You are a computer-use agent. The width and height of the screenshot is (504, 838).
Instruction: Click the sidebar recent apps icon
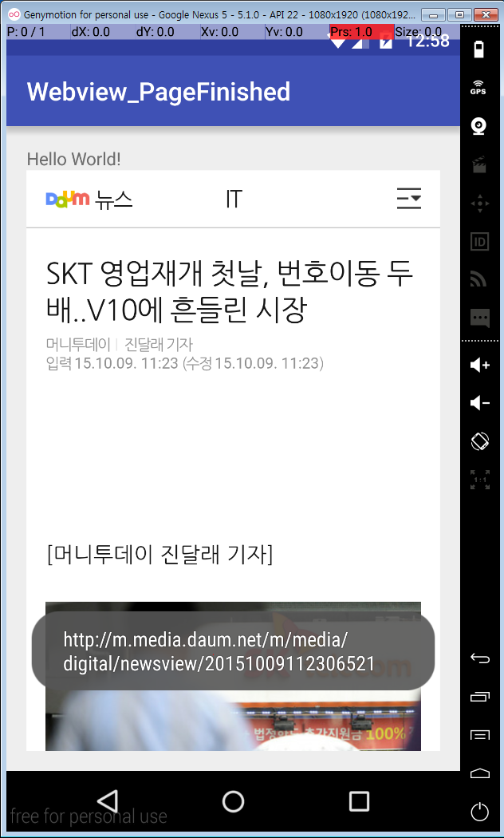pyautogui.click(x=479, y=697)
